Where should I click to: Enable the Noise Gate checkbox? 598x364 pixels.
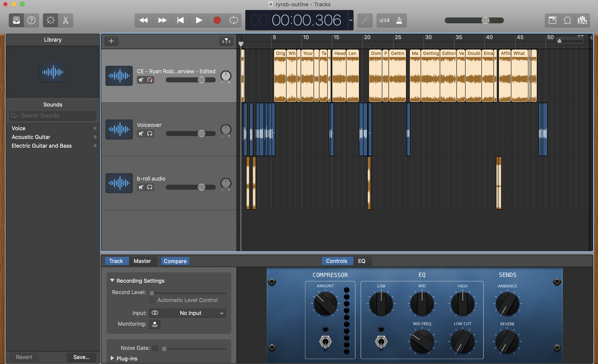coord(155,348)
